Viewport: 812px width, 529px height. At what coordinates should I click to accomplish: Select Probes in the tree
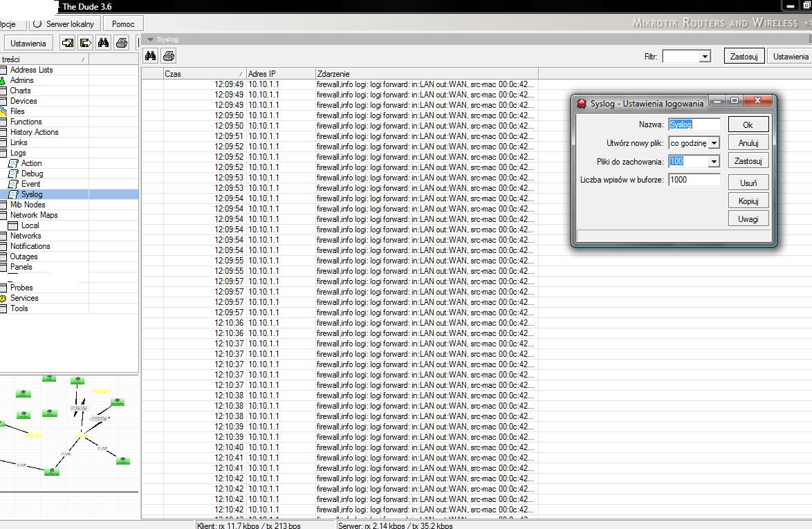(x=21, y=287)
